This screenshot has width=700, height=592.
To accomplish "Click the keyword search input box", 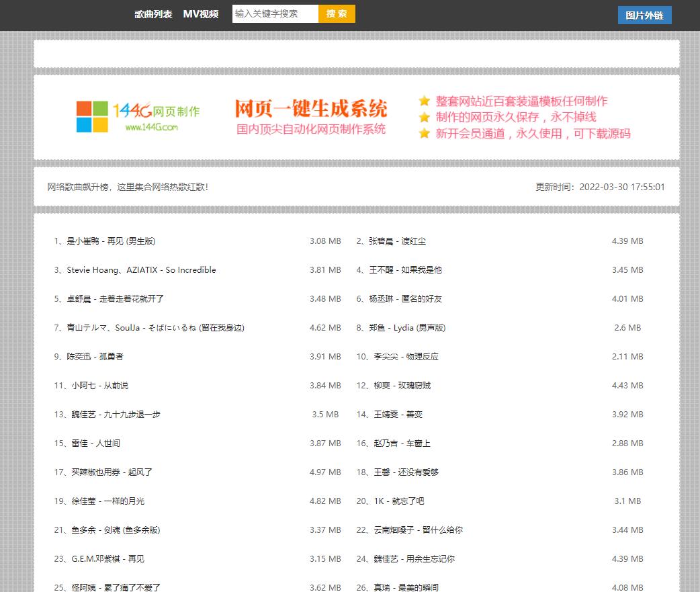I will click(x=275, y=13).
